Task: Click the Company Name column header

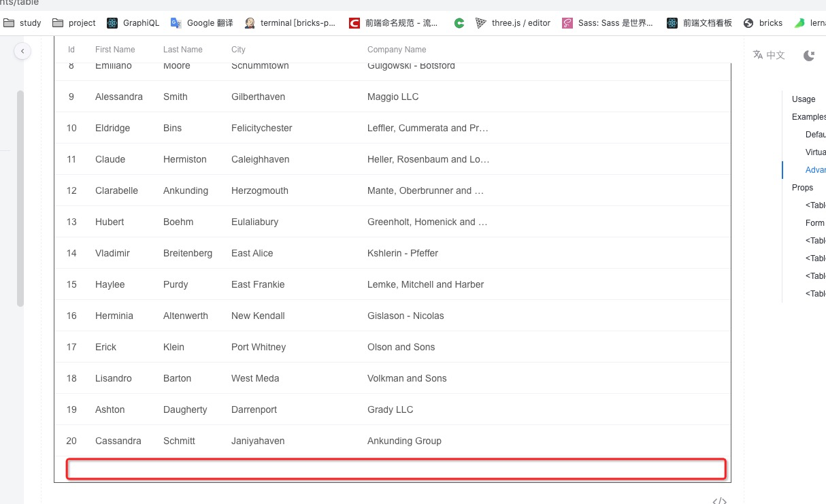Action: [397, 50]
